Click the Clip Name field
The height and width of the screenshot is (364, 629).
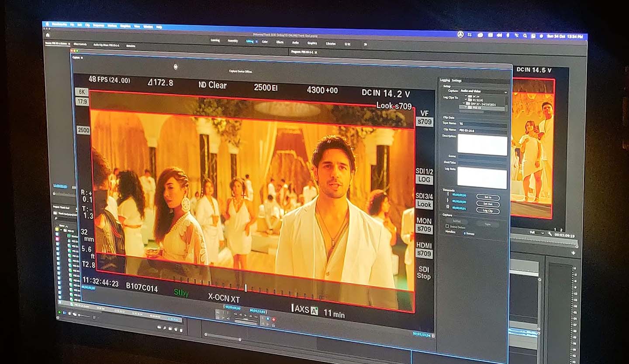[x=483, y=131]
